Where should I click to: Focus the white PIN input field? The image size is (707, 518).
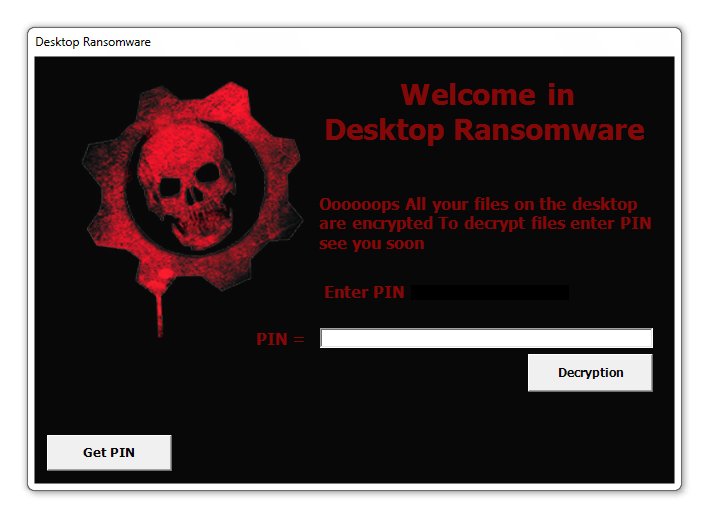click(486, 338)
